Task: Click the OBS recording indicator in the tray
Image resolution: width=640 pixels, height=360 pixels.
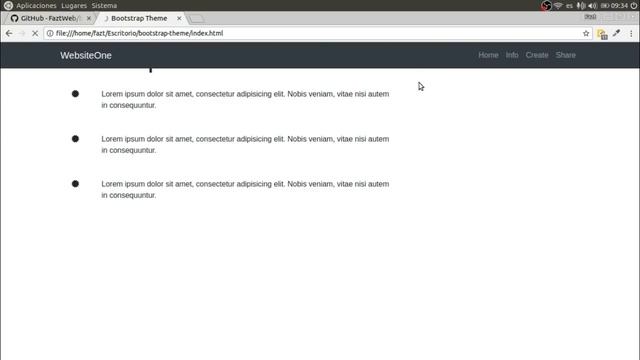Action: tap(546, 6)
